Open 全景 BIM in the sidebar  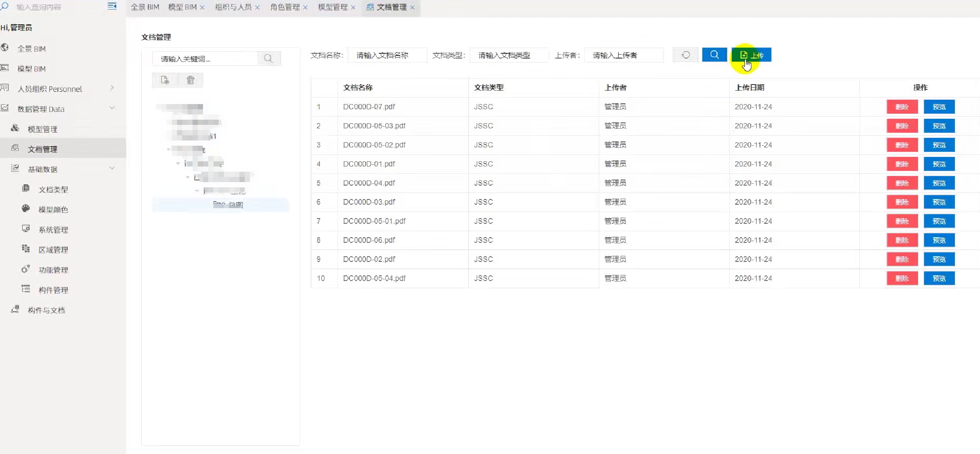point(31,49)
